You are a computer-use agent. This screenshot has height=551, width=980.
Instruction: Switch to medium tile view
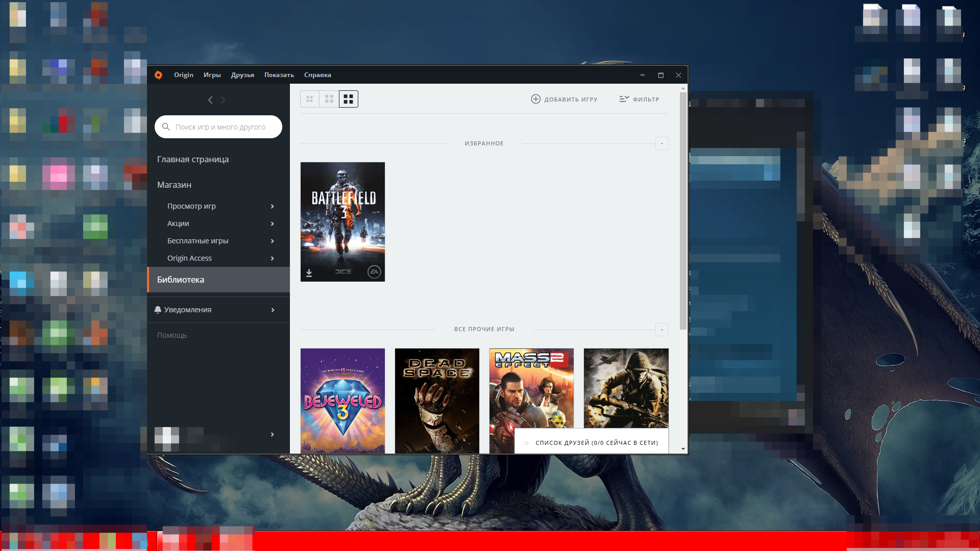tap(329, 99)
